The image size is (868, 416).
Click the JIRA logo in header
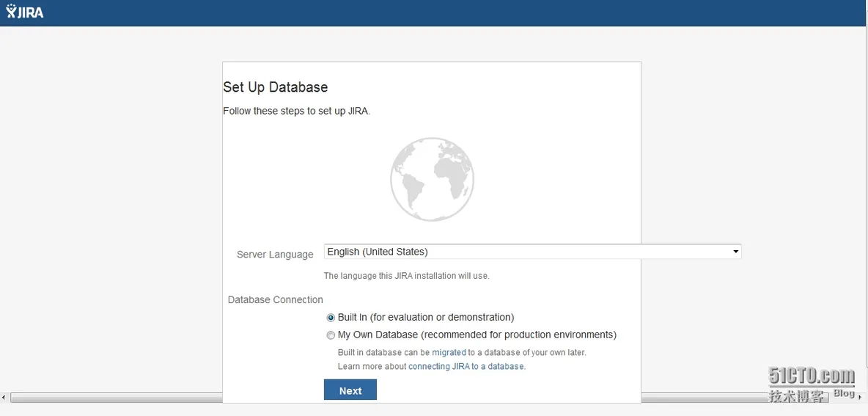pos(25,12)
